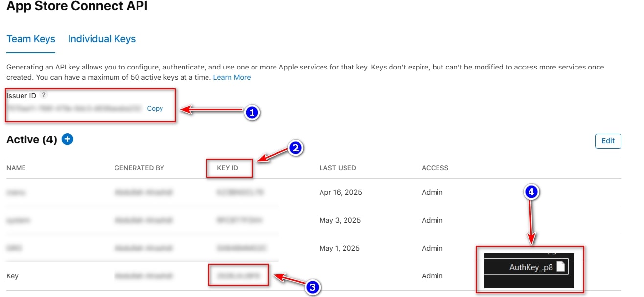
Task: Click the LAST USED column header
Action: pyautogui.click(x=338, y=168)
